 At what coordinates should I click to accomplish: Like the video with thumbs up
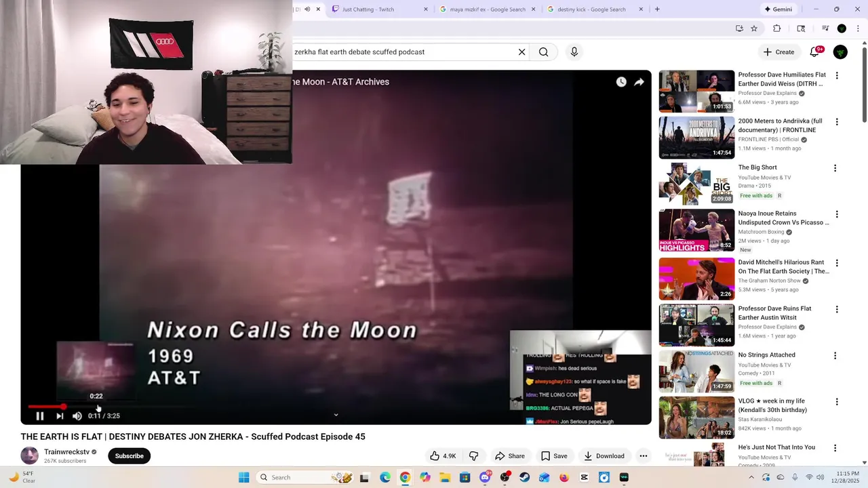coord(443,456)
